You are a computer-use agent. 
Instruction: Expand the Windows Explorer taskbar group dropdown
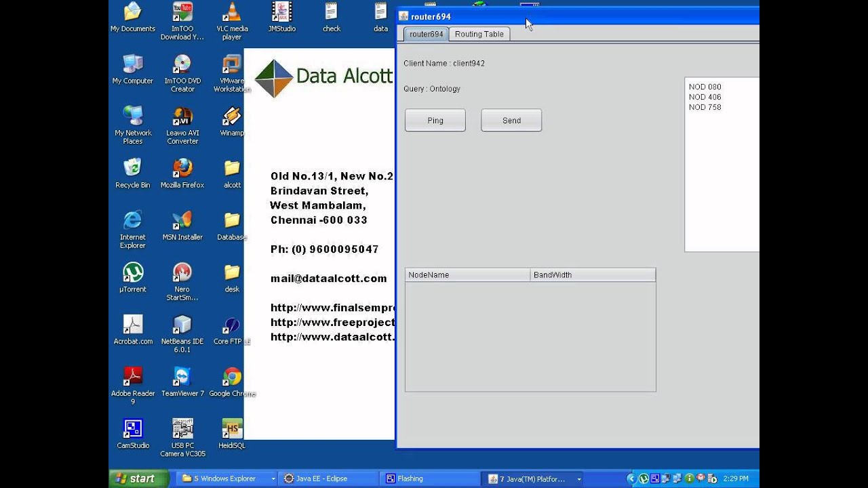coord(273,479)
